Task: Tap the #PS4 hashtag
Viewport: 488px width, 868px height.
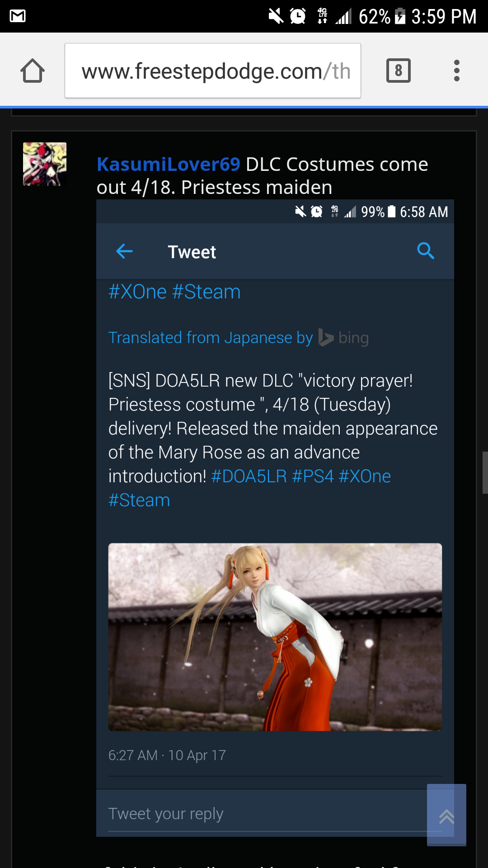Action: click(x=313, y=476)
